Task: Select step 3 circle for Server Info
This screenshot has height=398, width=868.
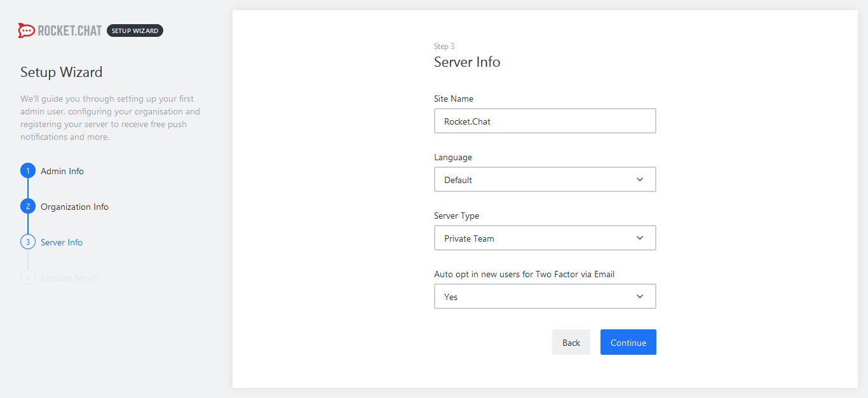Action: coord(28,242)
